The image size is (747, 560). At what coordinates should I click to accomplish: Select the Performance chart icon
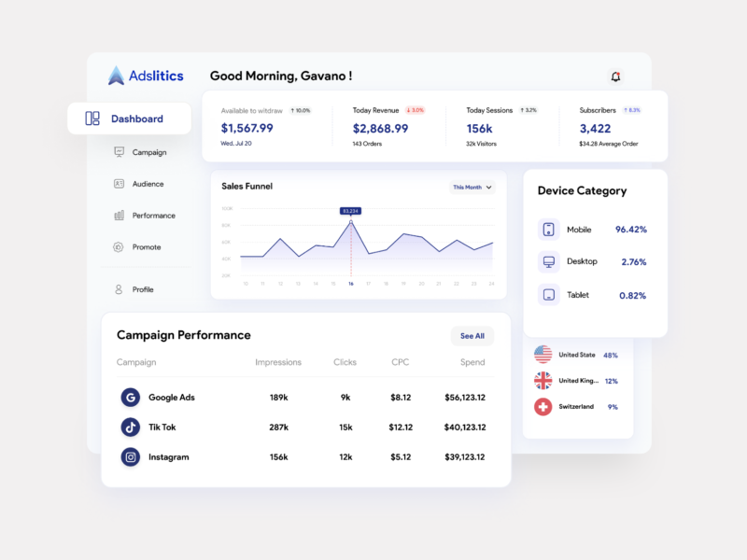(x=120, y=216)
